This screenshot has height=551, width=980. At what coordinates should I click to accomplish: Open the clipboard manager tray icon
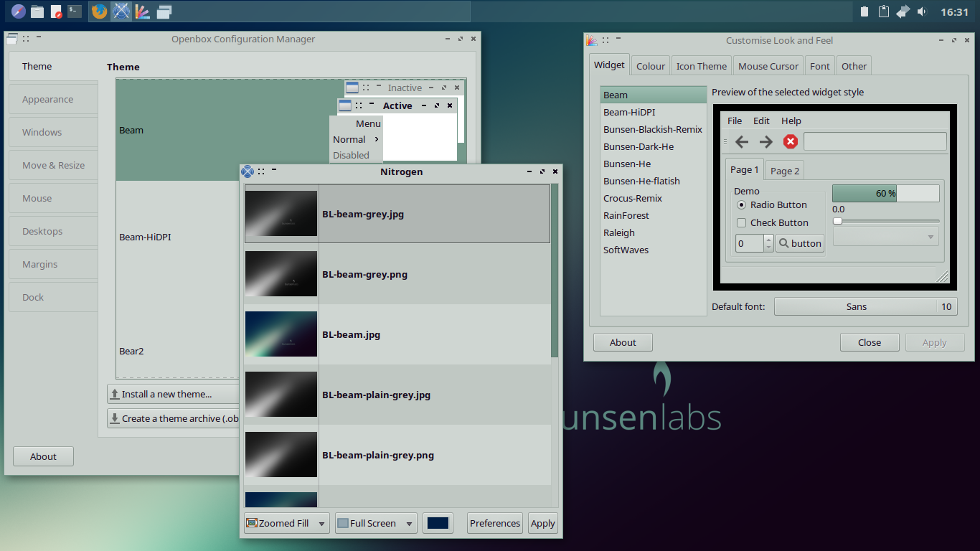[884, 11]
